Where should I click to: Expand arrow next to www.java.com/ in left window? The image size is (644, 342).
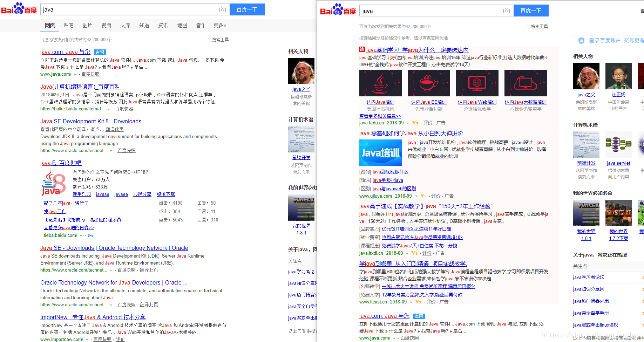75,74
